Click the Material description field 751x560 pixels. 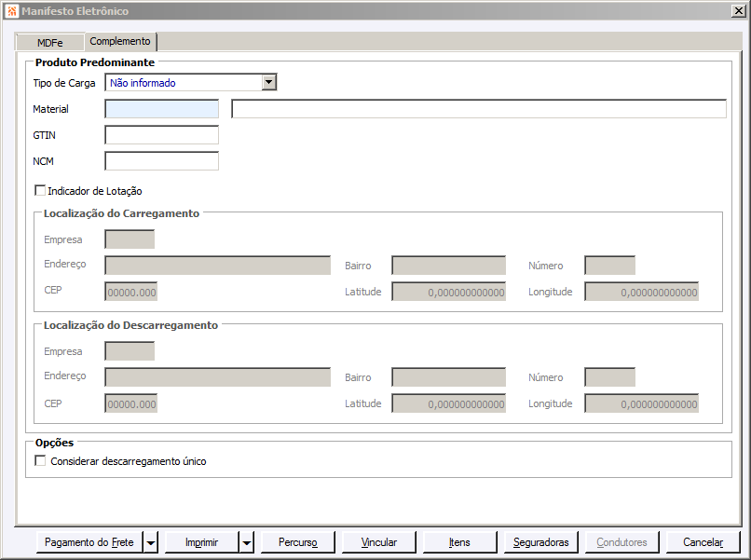pos(479,109)
